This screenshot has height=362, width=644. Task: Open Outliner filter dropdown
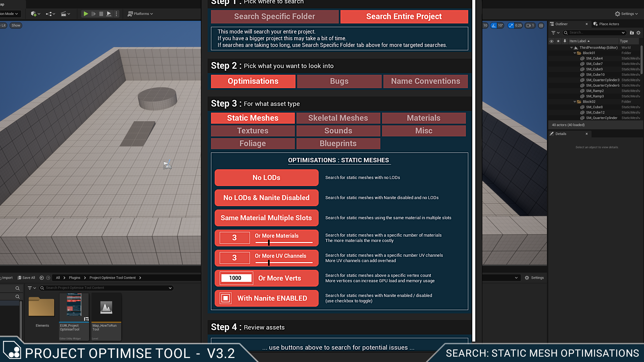(x=555, y=33)
